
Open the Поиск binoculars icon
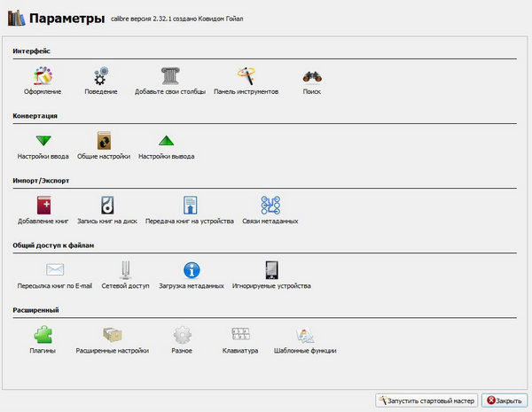pos(311,77)
